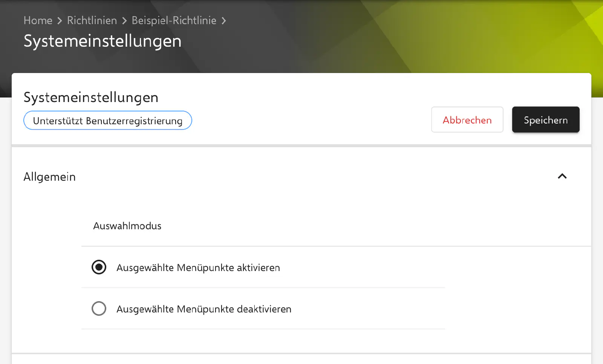Collapse the Allgemein section chevron
The width and height of the screenshot is (603, 364).
(562, 176)
